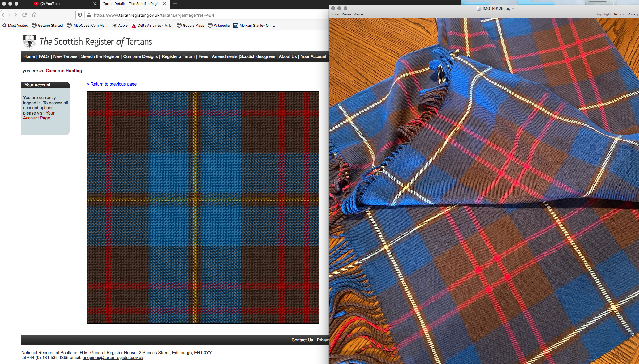Open Getting Started bookmark
The image size is (639, 364).
(x=47, y=25)
